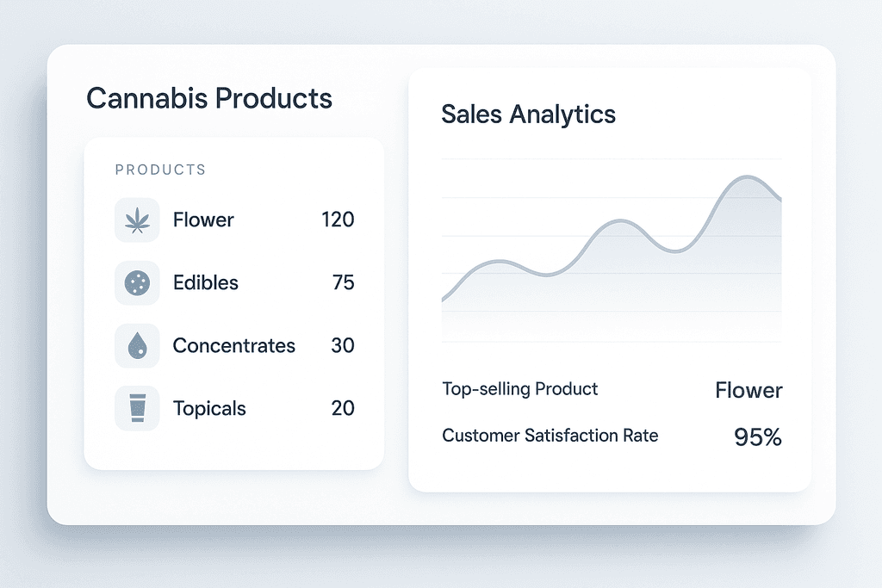Select the Top-selling Product label

[x=519, y=389]
